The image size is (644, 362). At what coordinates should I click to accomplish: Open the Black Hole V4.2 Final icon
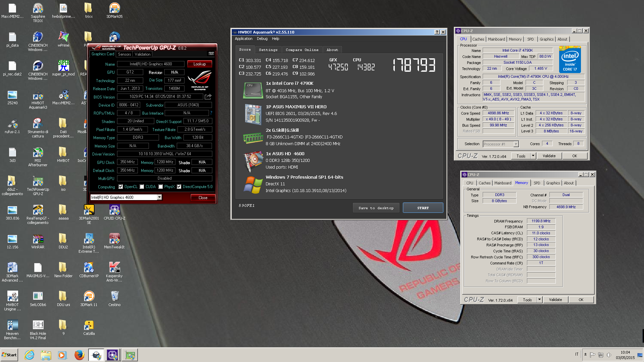point(38,330)
